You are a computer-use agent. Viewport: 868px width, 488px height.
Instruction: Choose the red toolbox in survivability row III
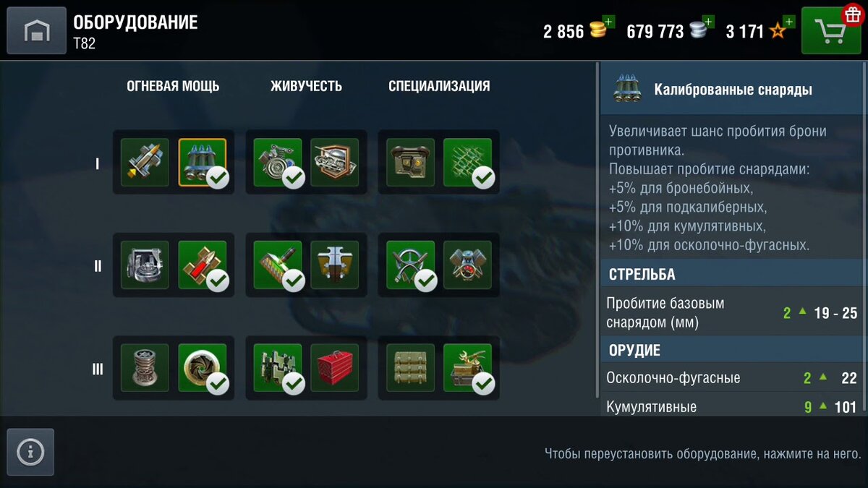(334, 367)
